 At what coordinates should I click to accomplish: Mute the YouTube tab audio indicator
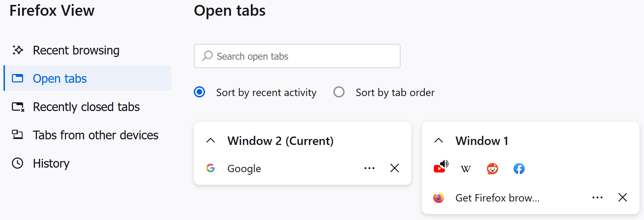coord(445,163)
